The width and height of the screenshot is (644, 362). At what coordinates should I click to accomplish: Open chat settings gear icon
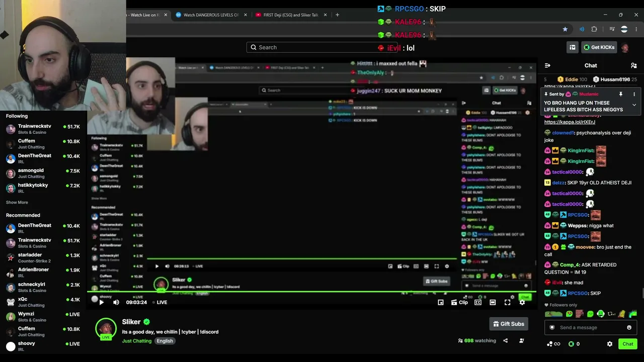tap(610, 344)
